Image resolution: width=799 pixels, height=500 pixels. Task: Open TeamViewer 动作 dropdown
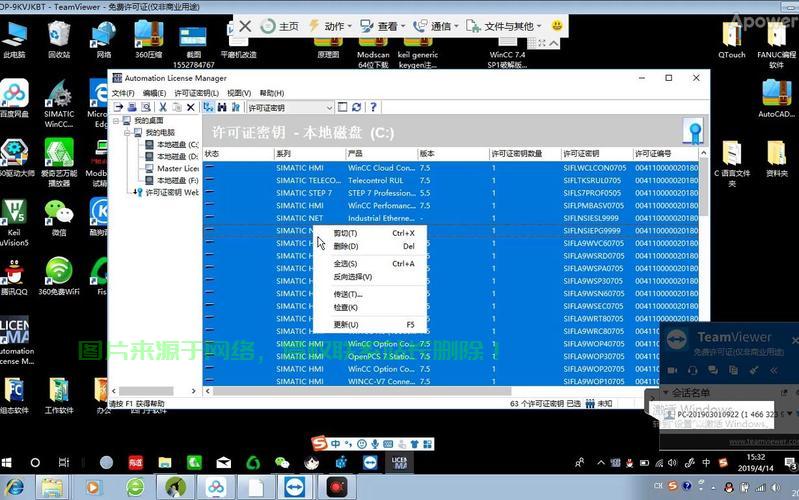(x=330, y=26)
